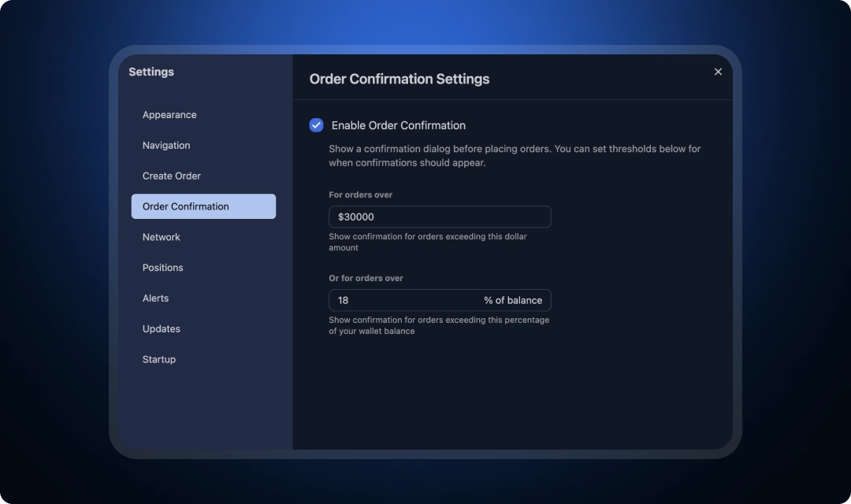Disable the Enable Order Confirmation checkbox
This screenshot has width=851, height=504.
pyautogui.click(x=316, y=124)
